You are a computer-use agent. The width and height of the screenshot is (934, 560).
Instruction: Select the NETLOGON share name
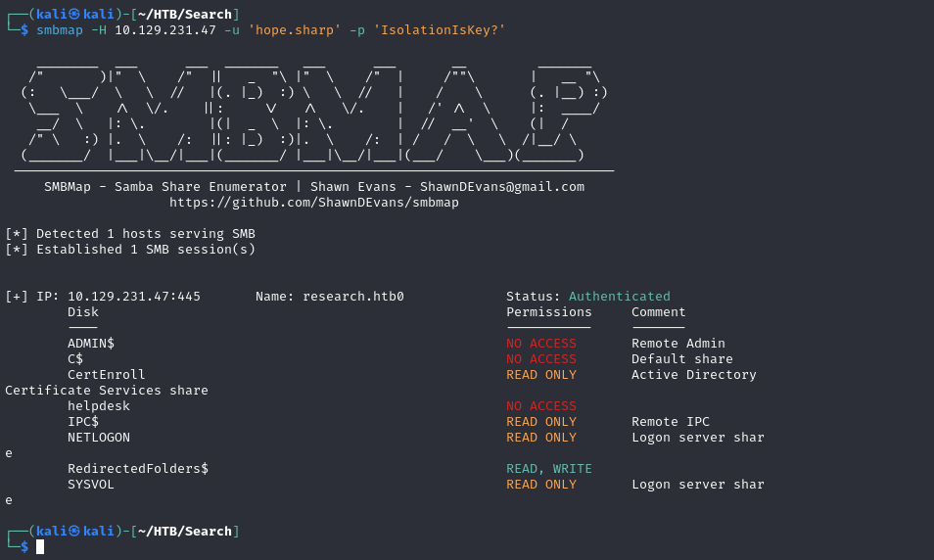pos(99,437)
